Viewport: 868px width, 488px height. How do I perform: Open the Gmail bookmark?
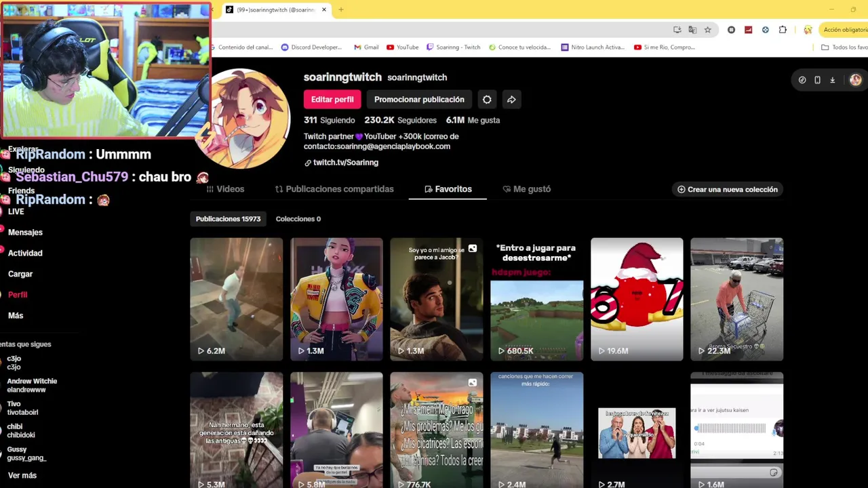coord(366,47)
